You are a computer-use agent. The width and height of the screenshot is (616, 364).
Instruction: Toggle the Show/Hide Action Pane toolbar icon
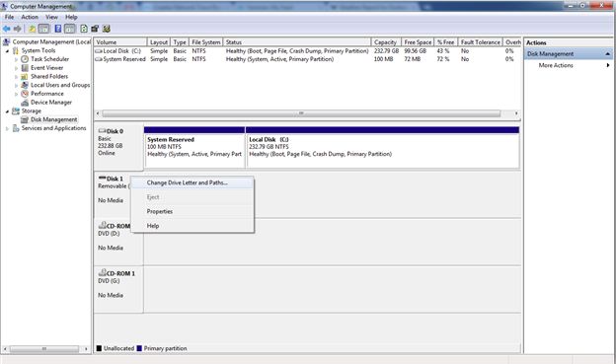point(69,29)
